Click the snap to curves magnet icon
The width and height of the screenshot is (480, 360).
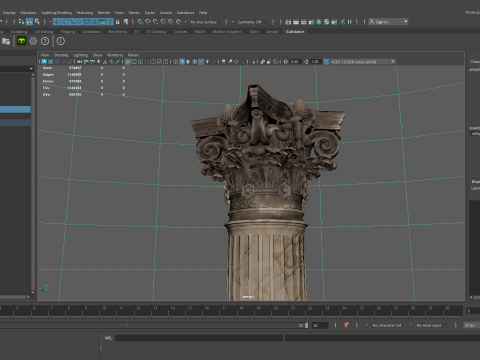147,22
